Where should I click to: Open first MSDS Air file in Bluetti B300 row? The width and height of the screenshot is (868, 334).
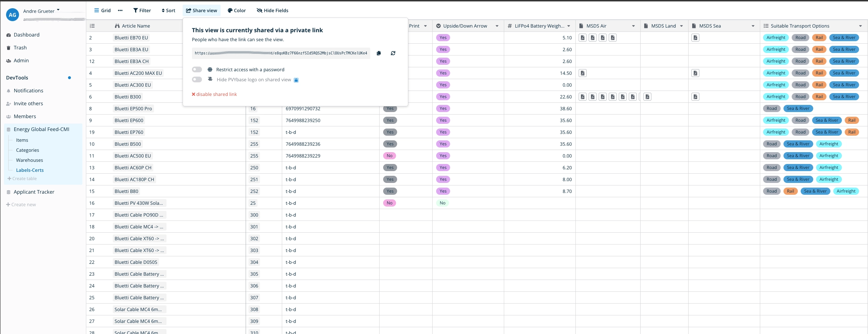click(583, 97)
